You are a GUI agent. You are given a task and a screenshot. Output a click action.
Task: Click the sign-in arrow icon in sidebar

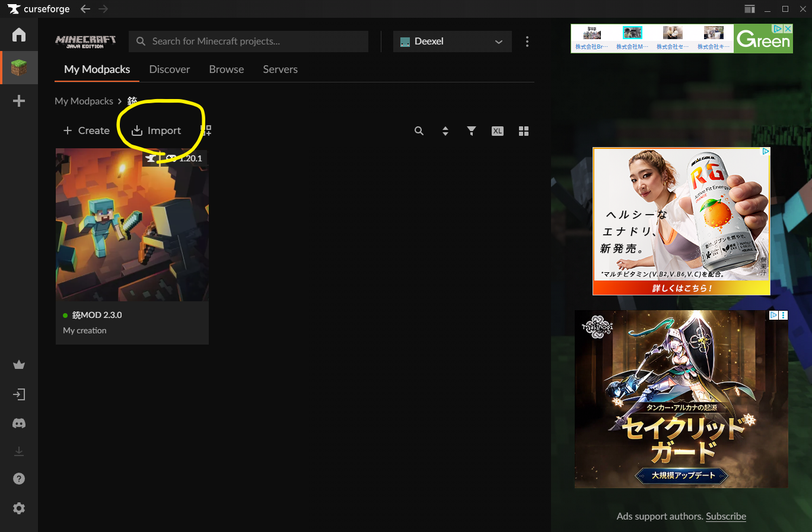pyautogui.click(x=19, y=394)
